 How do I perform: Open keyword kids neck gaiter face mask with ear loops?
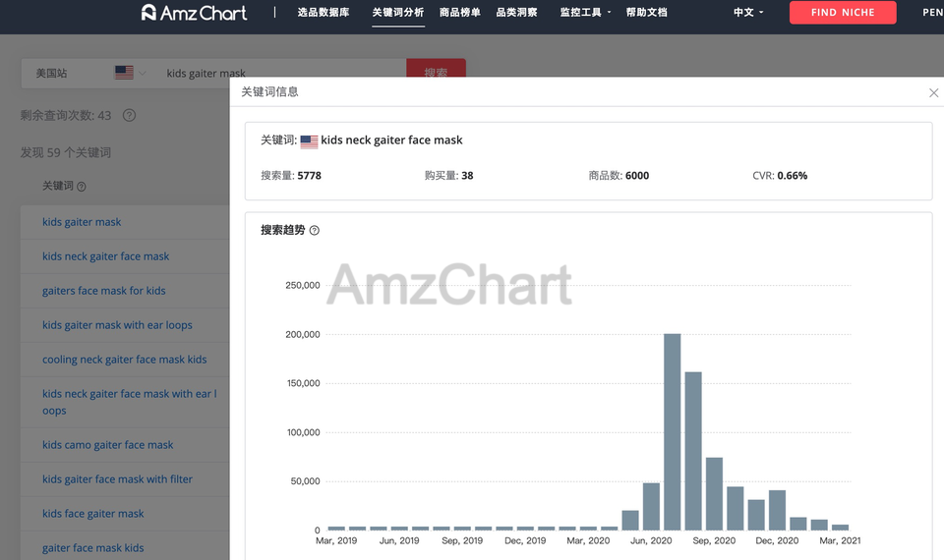(x=129, y=402)
